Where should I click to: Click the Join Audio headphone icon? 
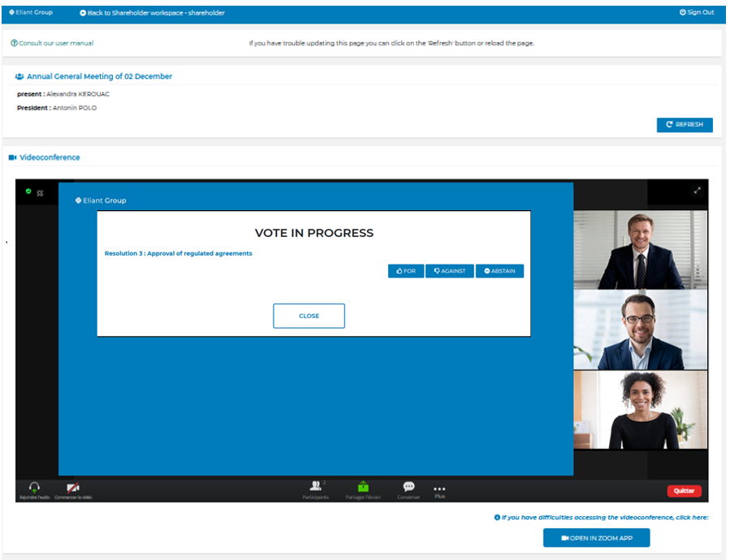(x=34, y=487)
